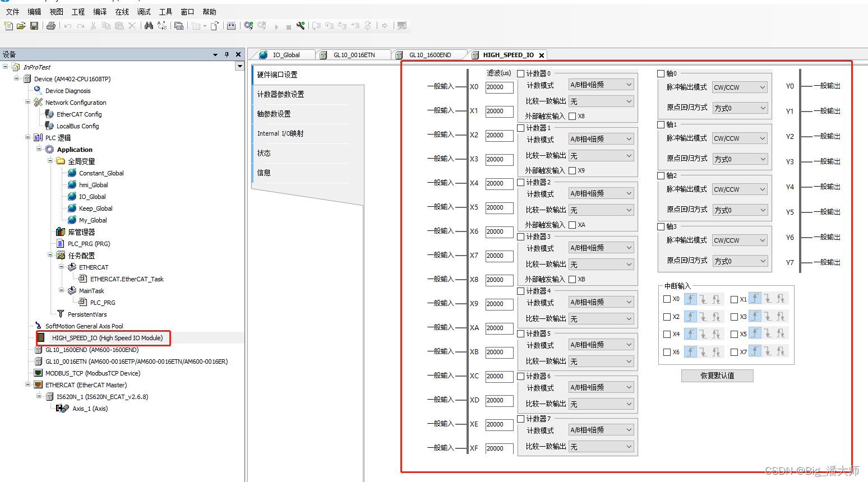Open 计数器 0 计数模式 dropdown
The width and height of the screenshot is (868, 482).
[x=601, y=85]
